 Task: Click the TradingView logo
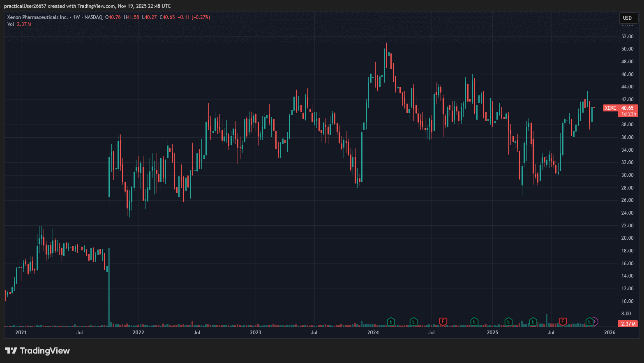click(x=37, y=351)
